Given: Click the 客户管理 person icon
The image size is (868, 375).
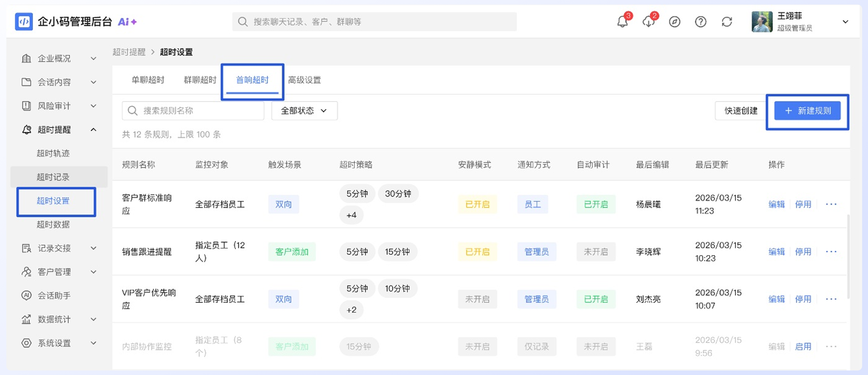Looking at the screenshot, I should [x=26, y=272].
